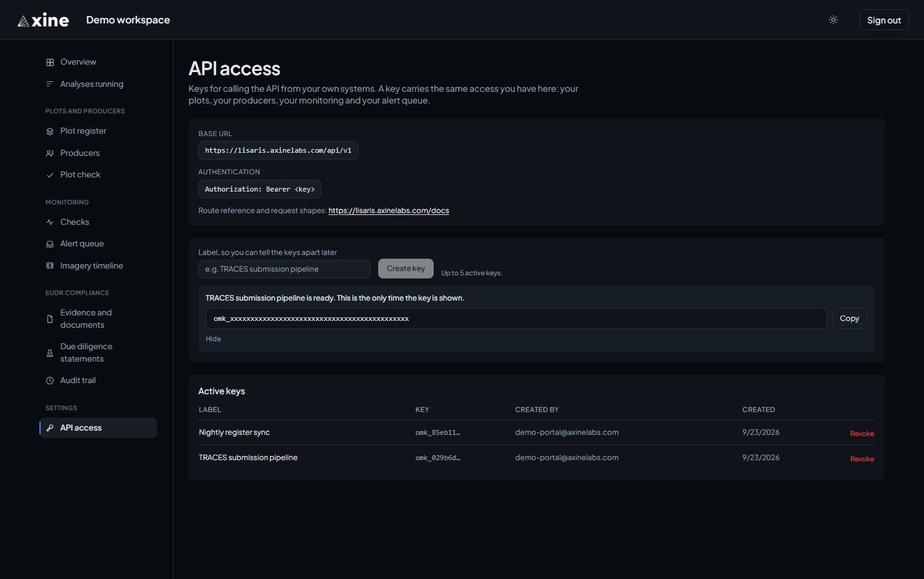Viewport: 924px width, 579px height.
Task: Sign out of the workspace
Action: [884, 20]
